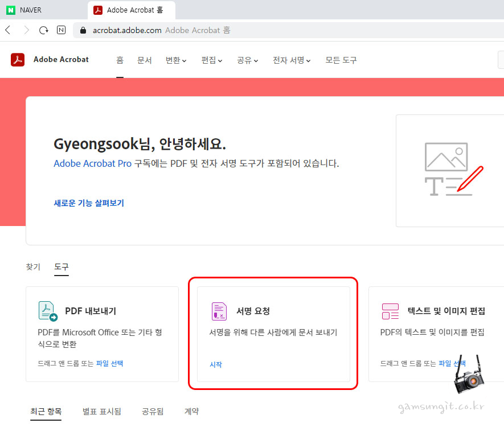Click the 텍스트 및 이미지 편집 card title
The height and width of the screenshot is (427, 504).
[x=446, y=311]
